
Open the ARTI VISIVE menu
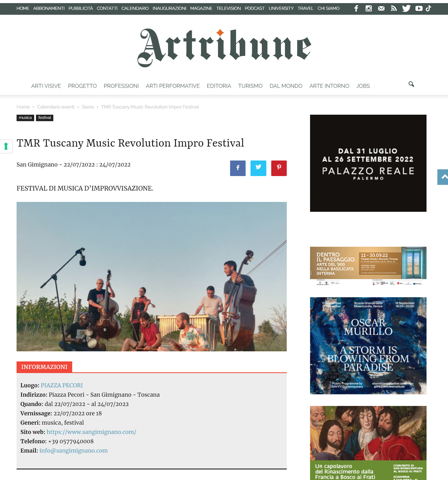46,86
